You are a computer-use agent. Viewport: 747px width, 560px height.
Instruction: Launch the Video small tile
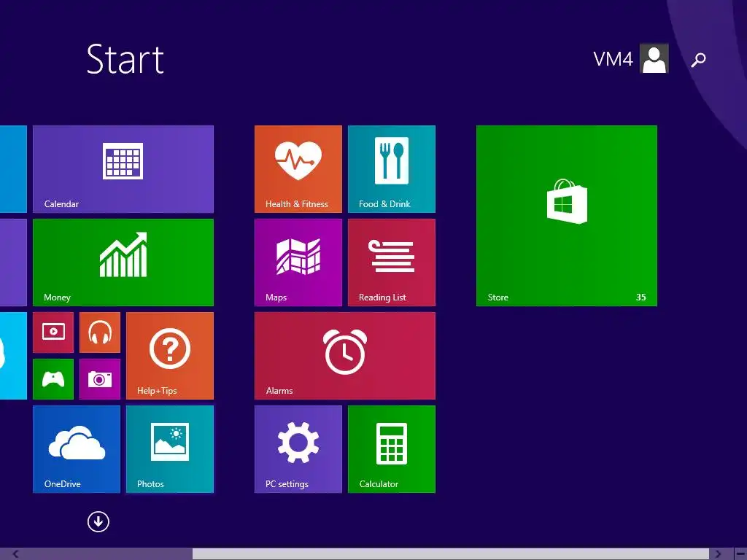click(x=53, y=332)
